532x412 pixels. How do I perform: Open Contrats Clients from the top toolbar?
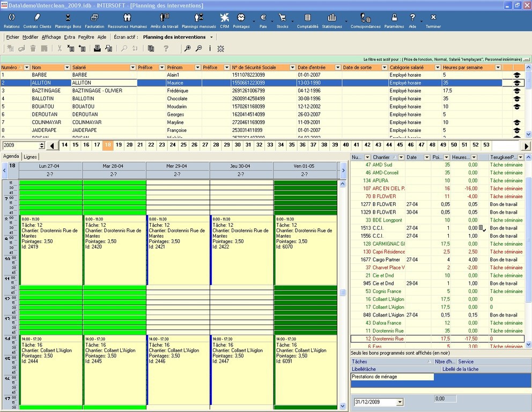(x=37, y=20)
